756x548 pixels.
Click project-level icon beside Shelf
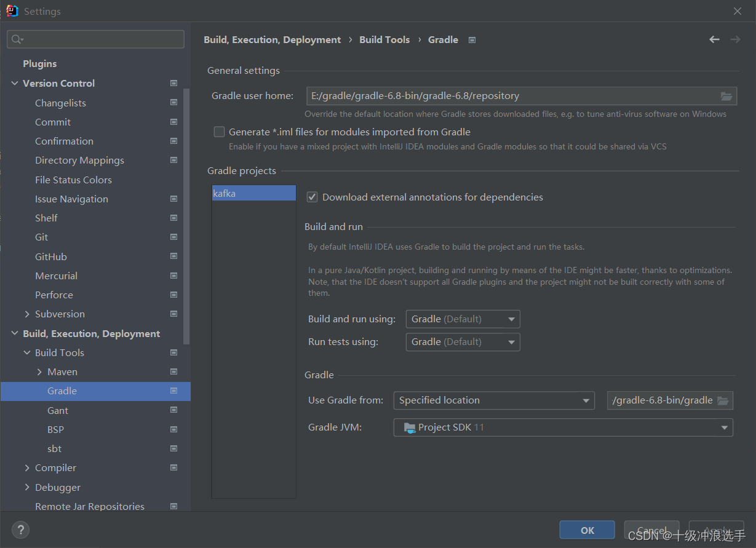click(174, 218)
